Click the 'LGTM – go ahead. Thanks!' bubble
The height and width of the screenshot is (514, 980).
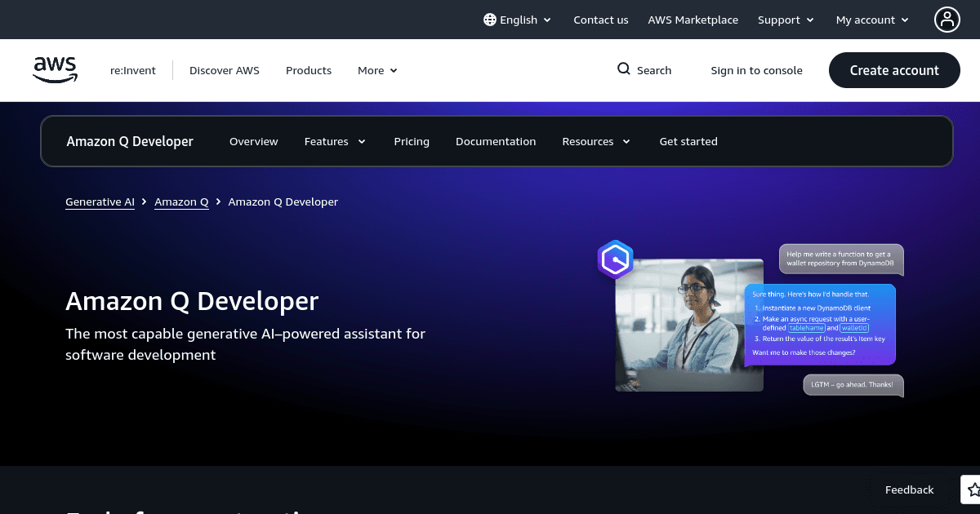[x=853, y=384]
